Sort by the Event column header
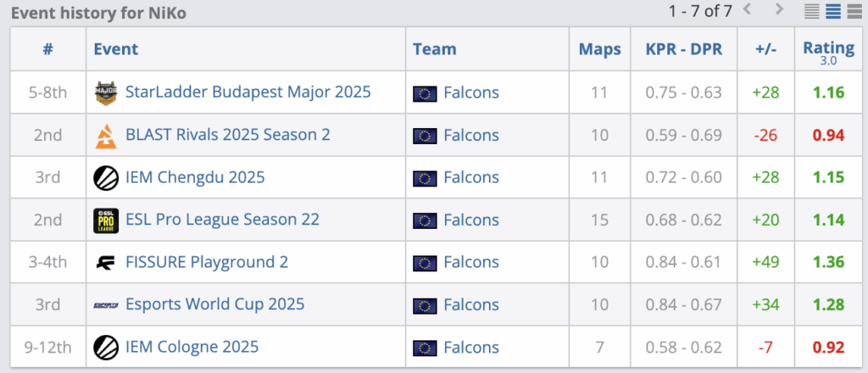 [x=116, y=49]
